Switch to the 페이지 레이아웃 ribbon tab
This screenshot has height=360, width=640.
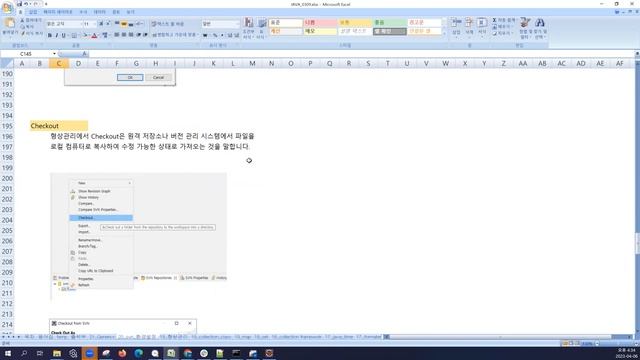(x=58, y=12)
